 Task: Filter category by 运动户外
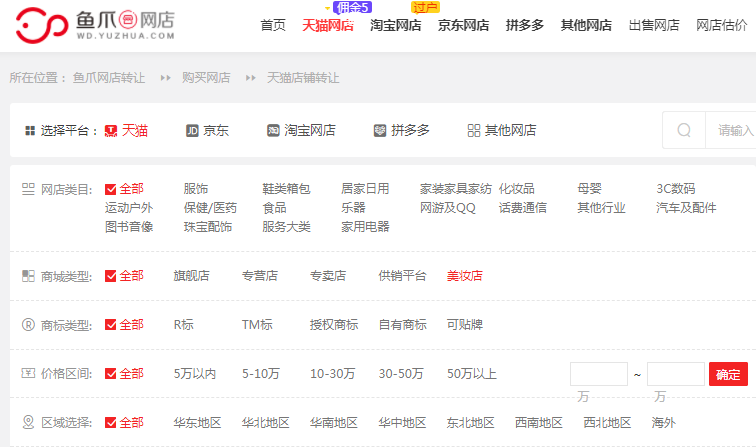point(129,208)
